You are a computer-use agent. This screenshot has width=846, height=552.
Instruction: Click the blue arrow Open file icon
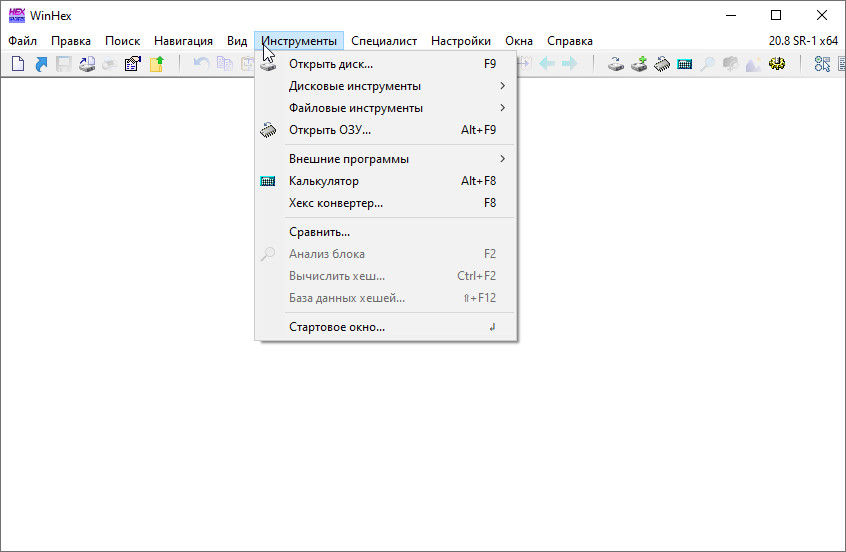pyautogui.click(x=41, y=64)
